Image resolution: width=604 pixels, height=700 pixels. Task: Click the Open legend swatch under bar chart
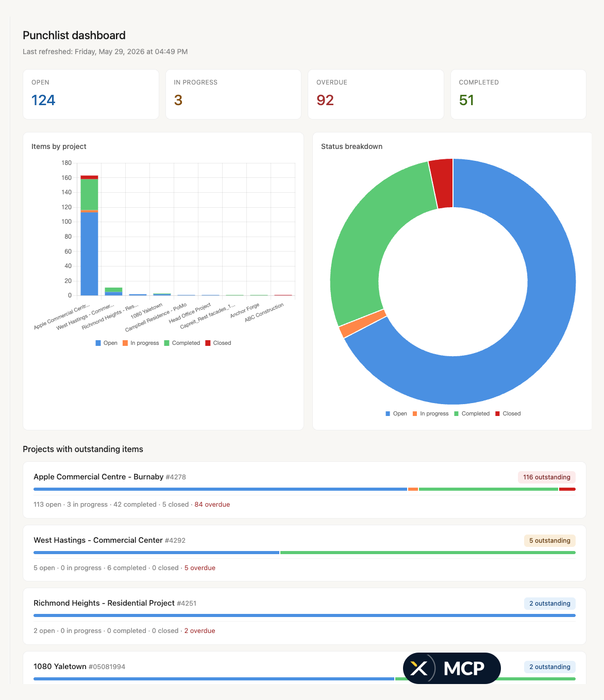pos(98,343)
